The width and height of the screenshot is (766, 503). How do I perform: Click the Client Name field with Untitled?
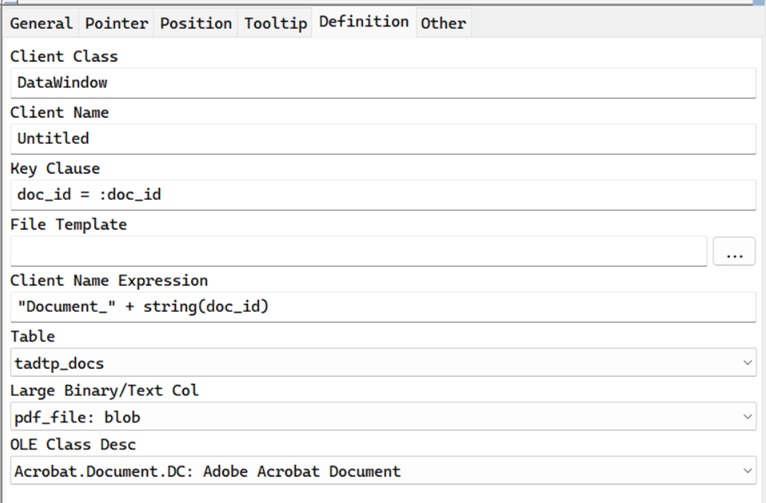[383, 139]
